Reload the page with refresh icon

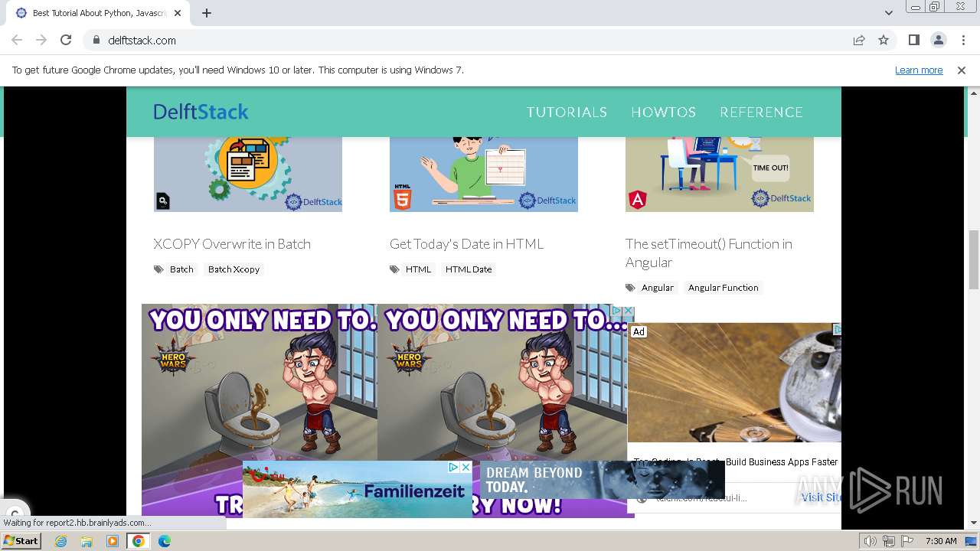click(66, 40)
